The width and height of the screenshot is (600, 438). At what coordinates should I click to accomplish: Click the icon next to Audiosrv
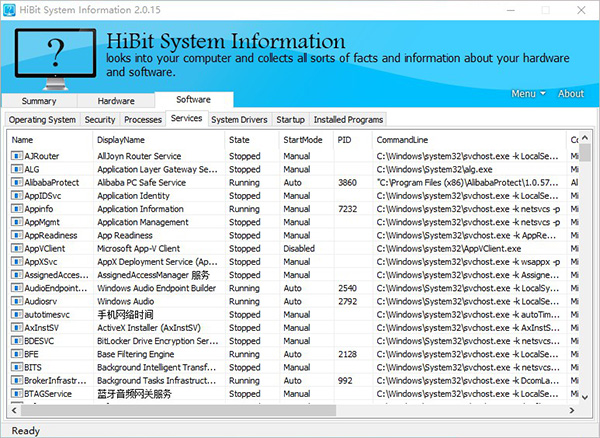tap(17, 301)
